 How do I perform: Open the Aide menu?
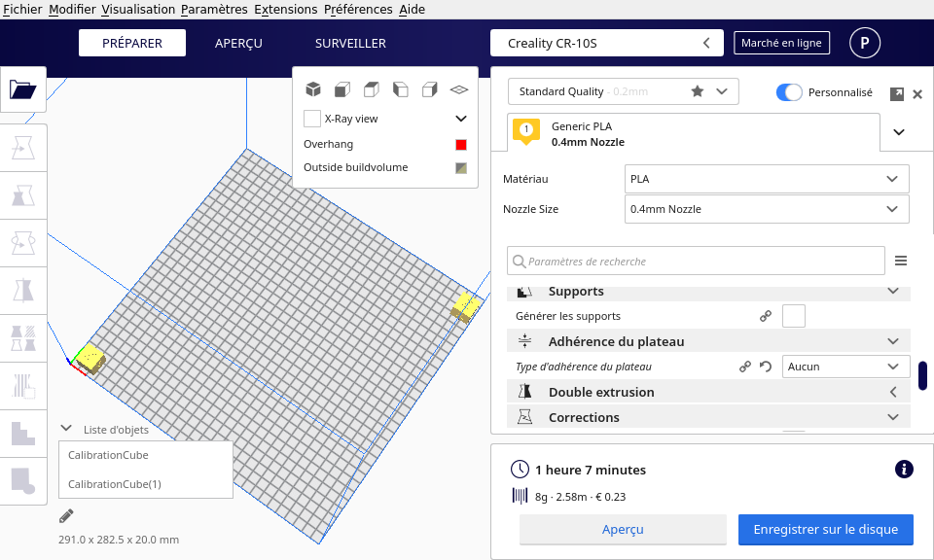(x=412, y=9)
